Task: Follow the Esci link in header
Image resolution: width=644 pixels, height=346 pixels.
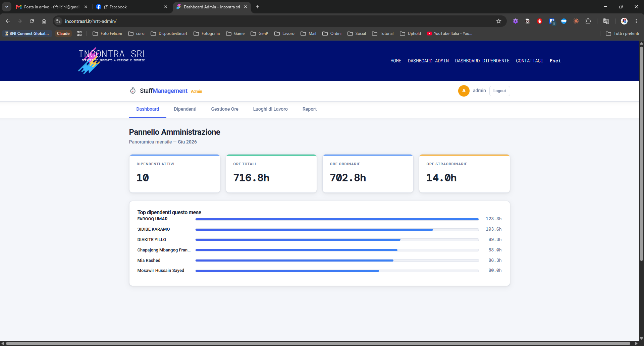Action: [555, 61]
